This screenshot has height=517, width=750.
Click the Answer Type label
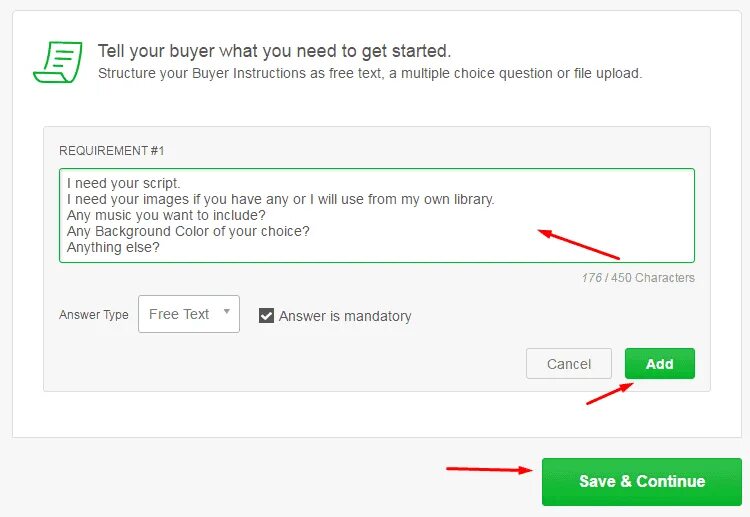coord(94,315)
